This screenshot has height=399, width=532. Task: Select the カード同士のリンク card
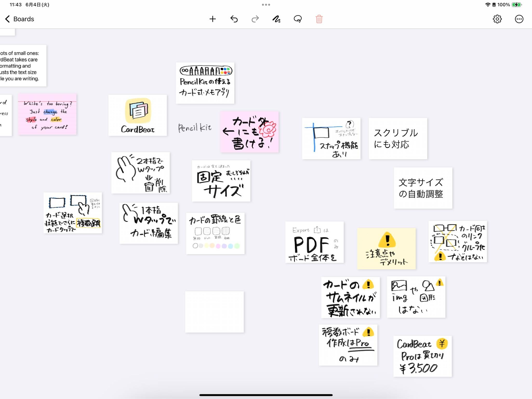click(x=458, y=242)
